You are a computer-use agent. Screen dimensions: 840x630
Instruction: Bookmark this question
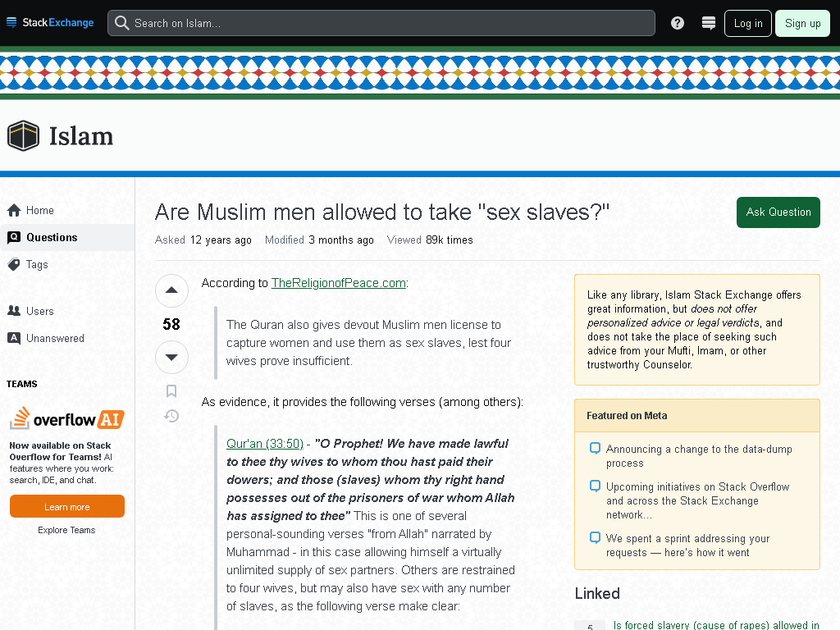(171, 391)
